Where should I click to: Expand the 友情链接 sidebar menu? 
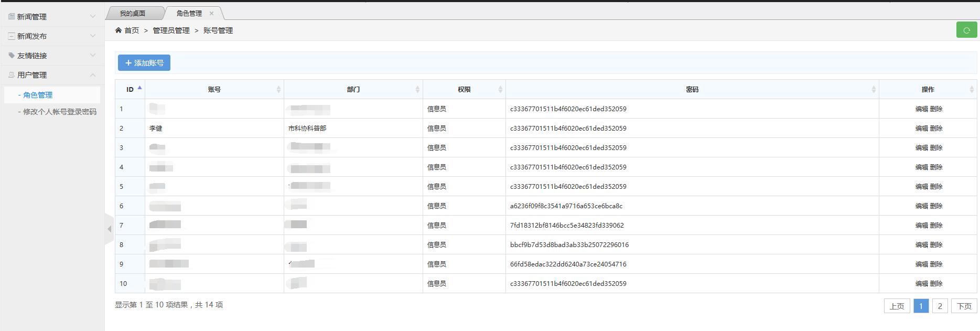[51, 56]
